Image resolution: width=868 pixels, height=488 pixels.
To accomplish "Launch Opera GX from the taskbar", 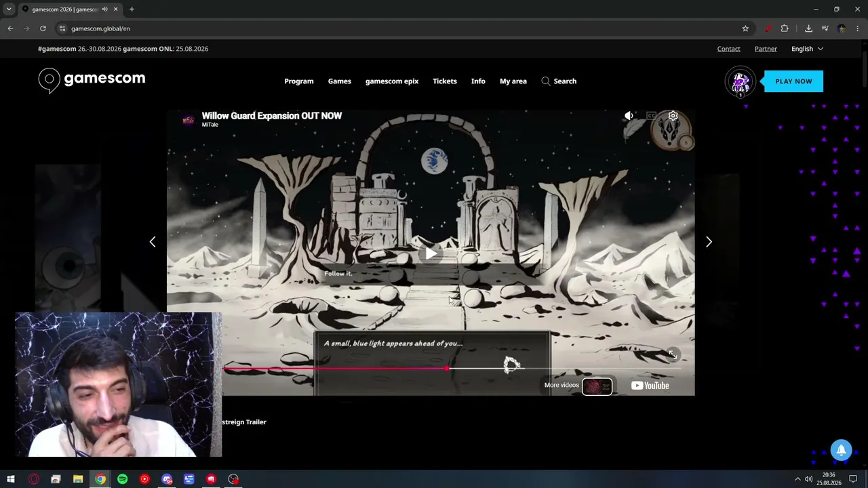I will pos(34,479).
